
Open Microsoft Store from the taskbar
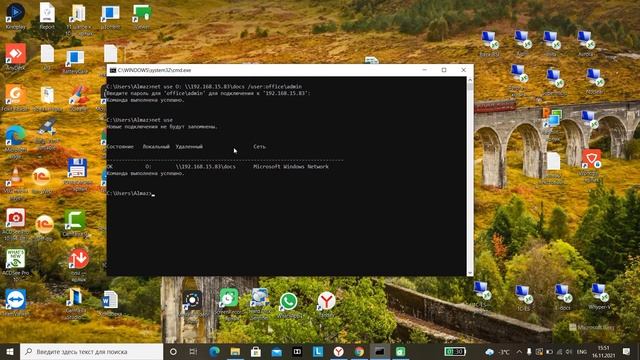[256, 351]
